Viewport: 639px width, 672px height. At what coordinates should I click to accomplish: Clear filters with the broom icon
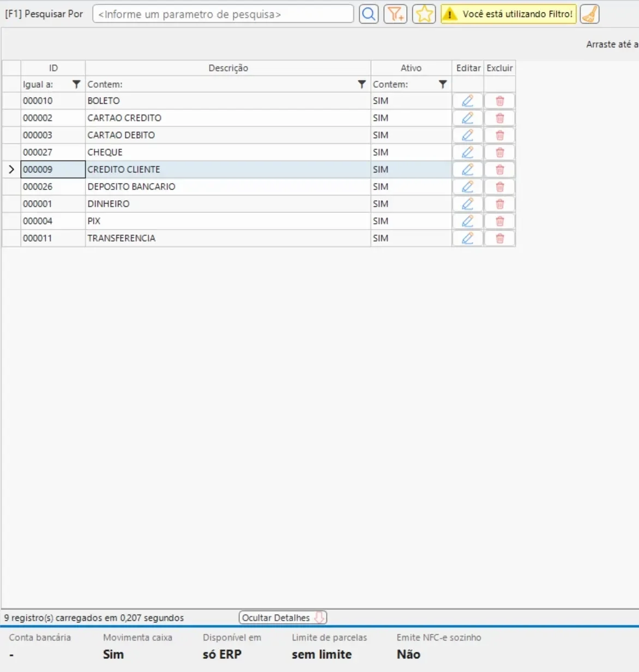589,14
